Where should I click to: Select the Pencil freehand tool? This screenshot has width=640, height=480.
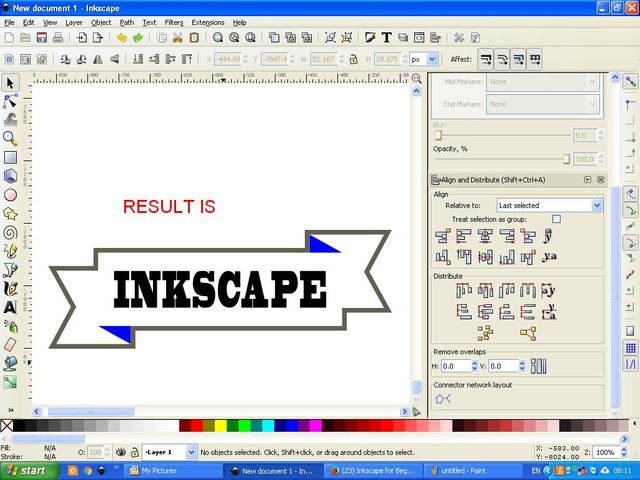pos(10,251)
